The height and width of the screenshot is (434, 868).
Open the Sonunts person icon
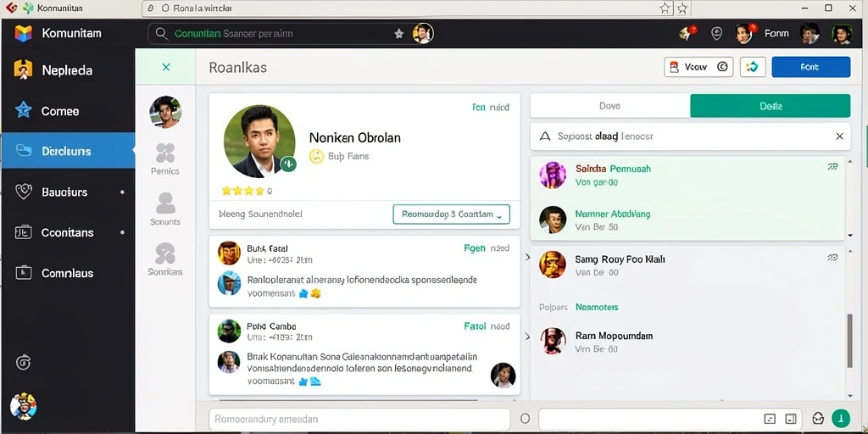tap(165, 203)
